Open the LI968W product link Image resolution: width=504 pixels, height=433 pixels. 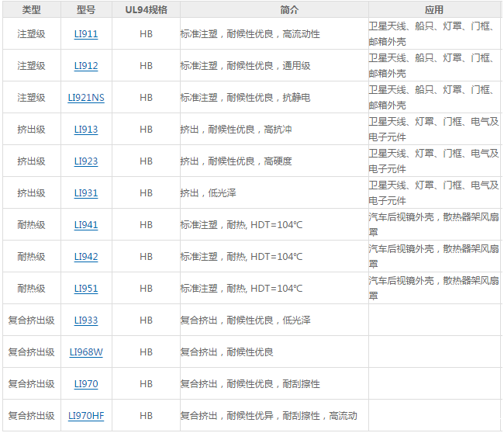86,352
